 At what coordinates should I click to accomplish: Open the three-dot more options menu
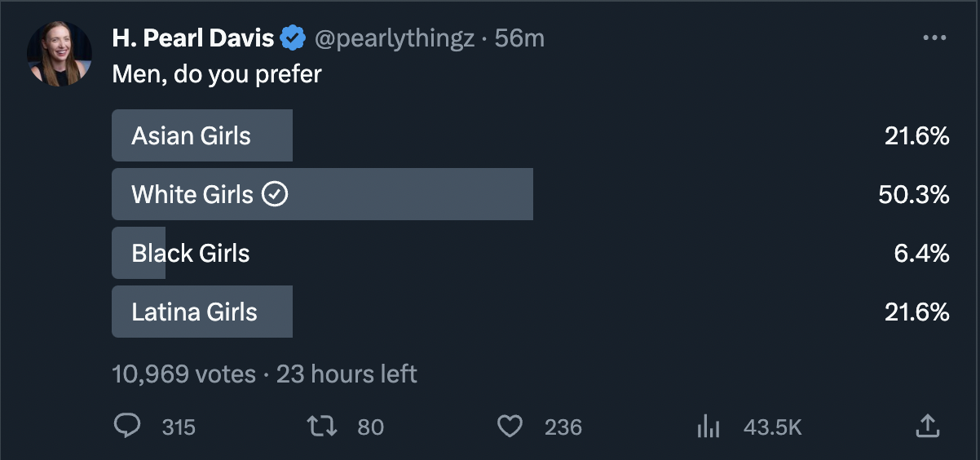point(934,38)
